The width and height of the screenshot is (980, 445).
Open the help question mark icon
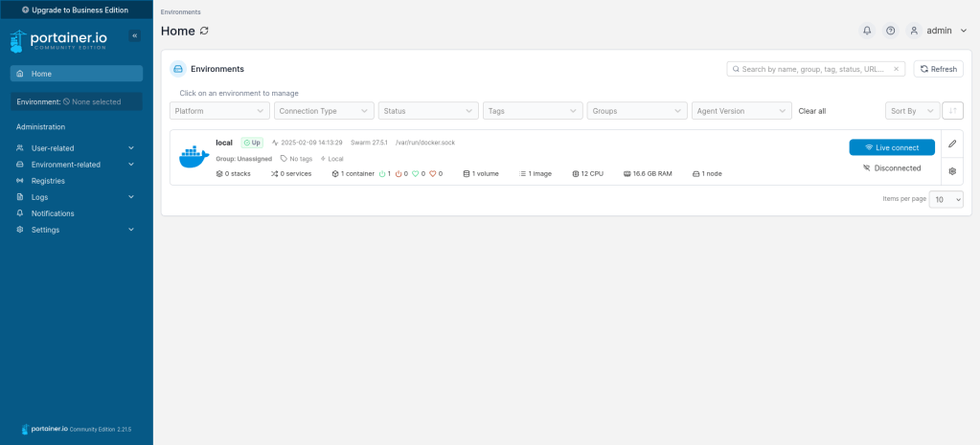click(891, 31)
